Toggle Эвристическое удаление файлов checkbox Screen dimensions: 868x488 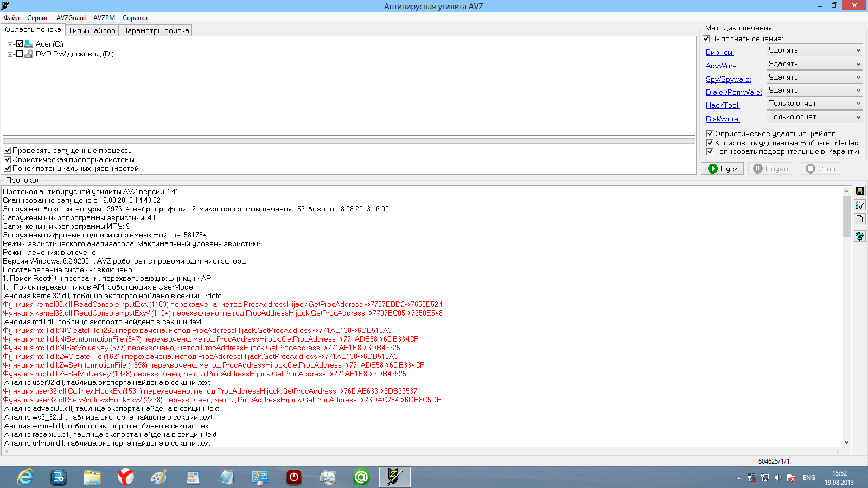[710, 134]
